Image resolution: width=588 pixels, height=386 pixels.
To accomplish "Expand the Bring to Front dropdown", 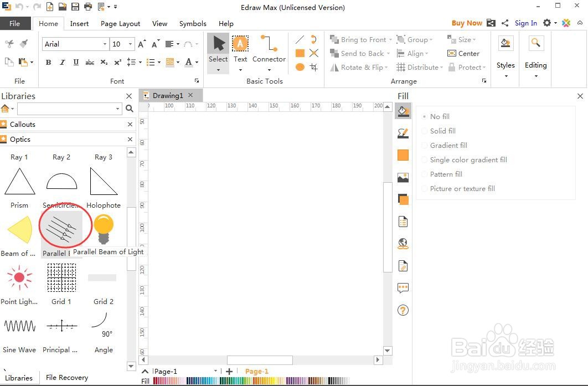I will coord(390,40).
